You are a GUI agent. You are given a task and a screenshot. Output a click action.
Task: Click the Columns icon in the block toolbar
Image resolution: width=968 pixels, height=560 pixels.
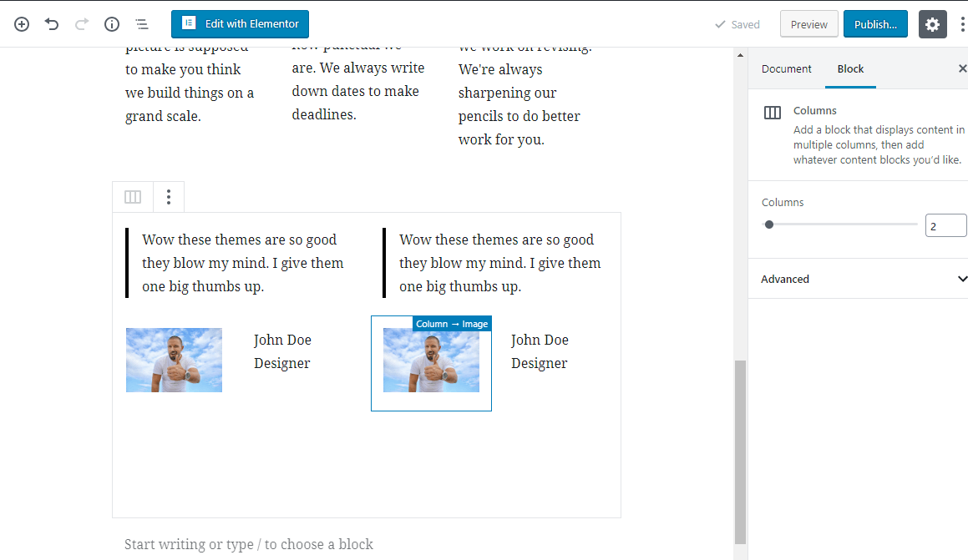pos(132,196)
